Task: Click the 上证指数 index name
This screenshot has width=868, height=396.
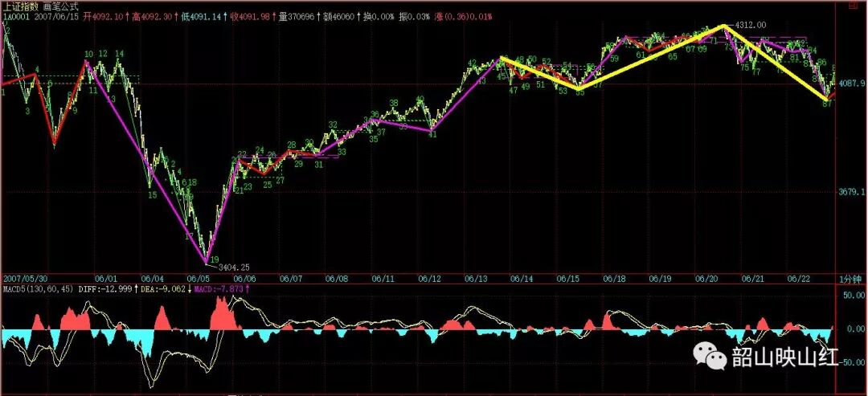Action: (21, 8)
